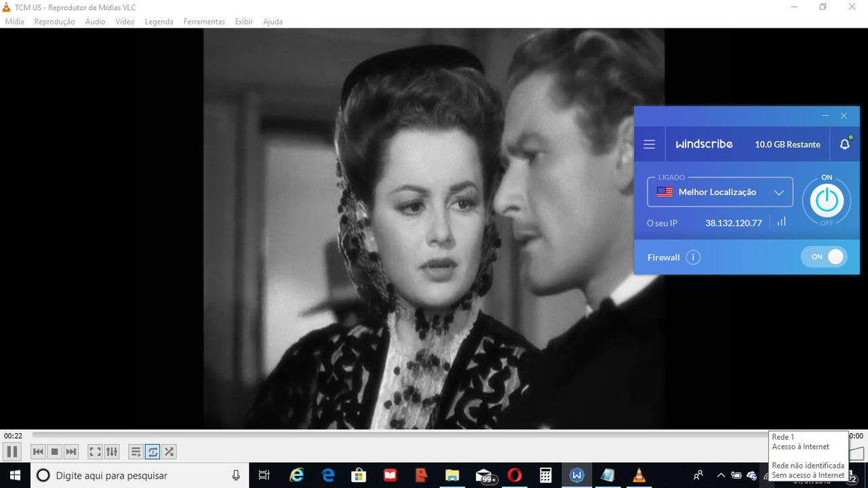This screenshot has width=868, height=488.
Task: Open Task View on taskbar
Action: pyautogui.click(x=264, y=475)
